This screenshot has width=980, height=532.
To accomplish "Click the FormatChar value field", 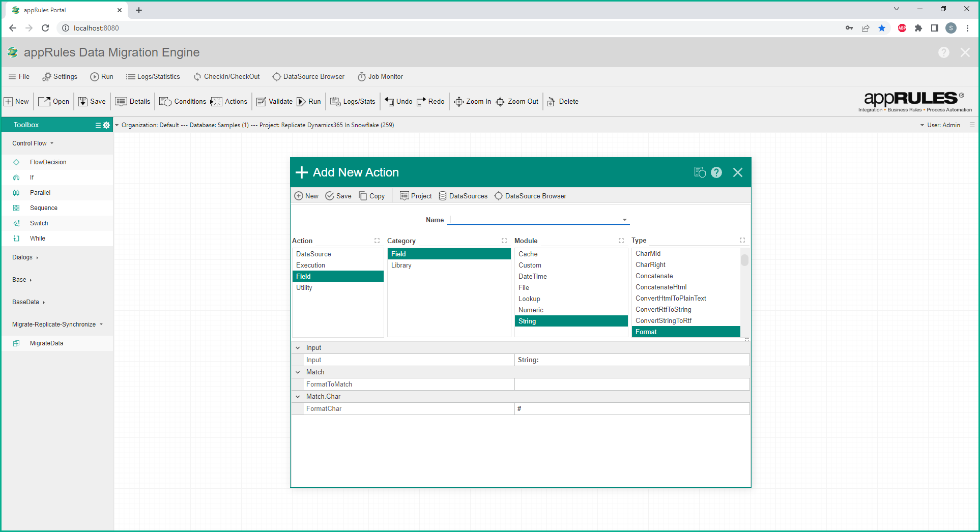I will [632, 409].
